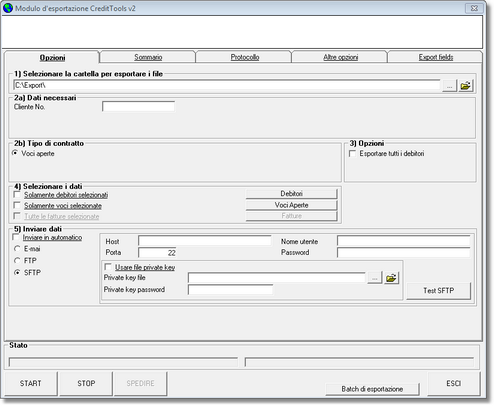
Task: Enable Esportare tutti i debitori checkbox
Action: 352,154
